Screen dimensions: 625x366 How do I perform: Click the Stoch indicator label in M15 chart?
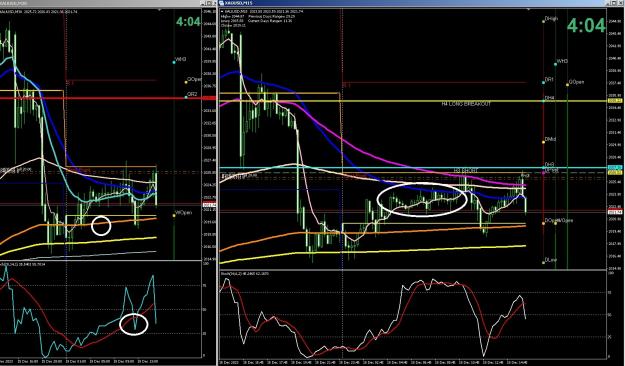[x=244, y=274]
